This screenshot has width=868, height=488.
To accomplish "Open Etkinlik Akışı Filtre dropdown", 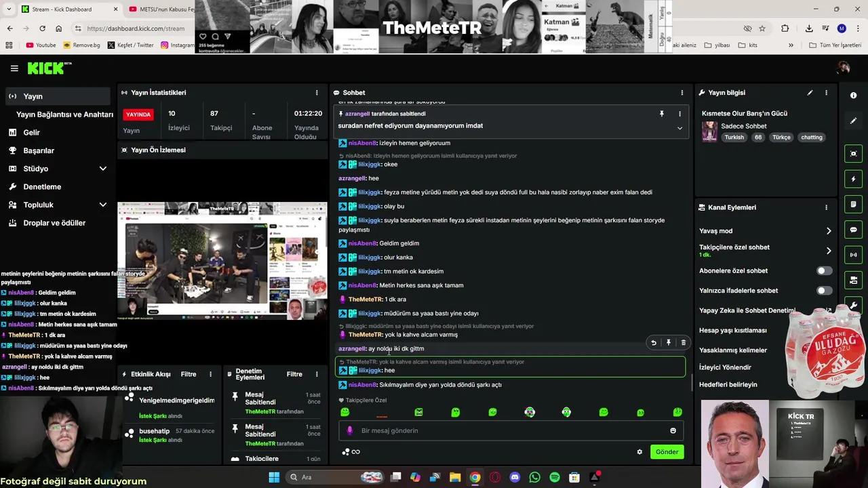I will pos(189,374).
